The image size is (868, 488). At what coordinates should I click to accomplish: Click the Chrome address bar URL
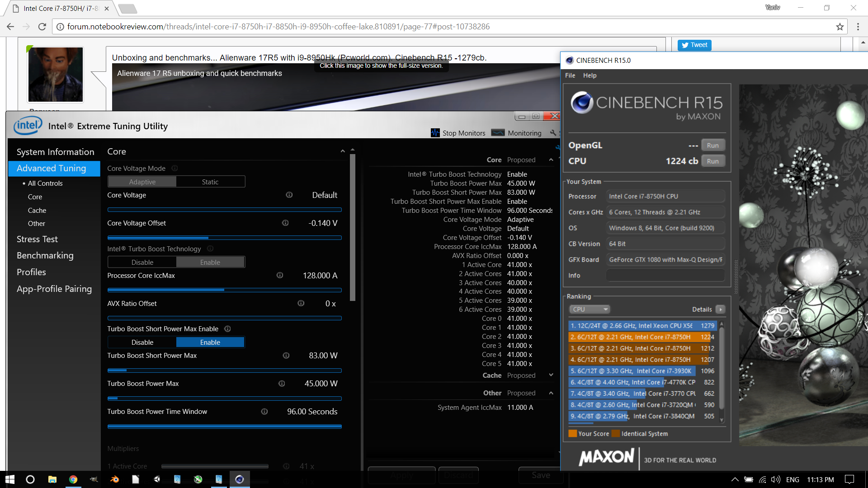[278, 27]
